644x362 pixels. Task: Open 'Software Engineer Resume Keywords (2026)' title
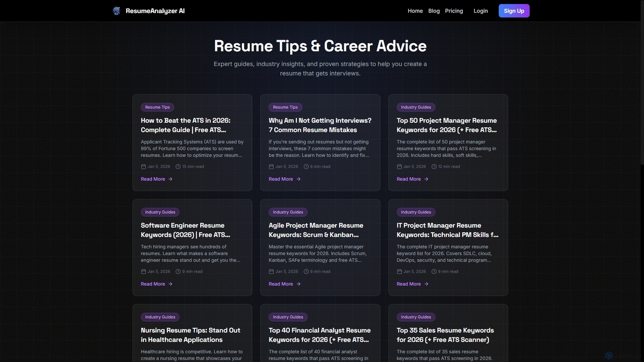[x=186, y=230]
